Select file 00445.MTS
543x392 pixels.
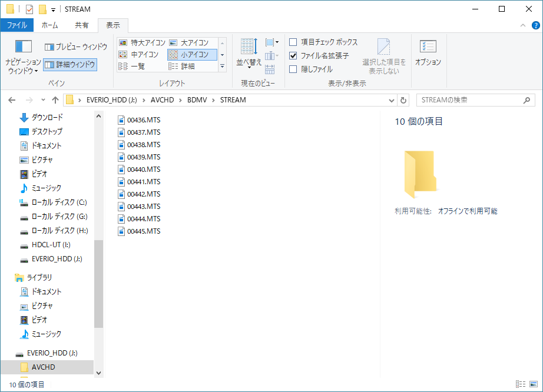coord(139,231)
